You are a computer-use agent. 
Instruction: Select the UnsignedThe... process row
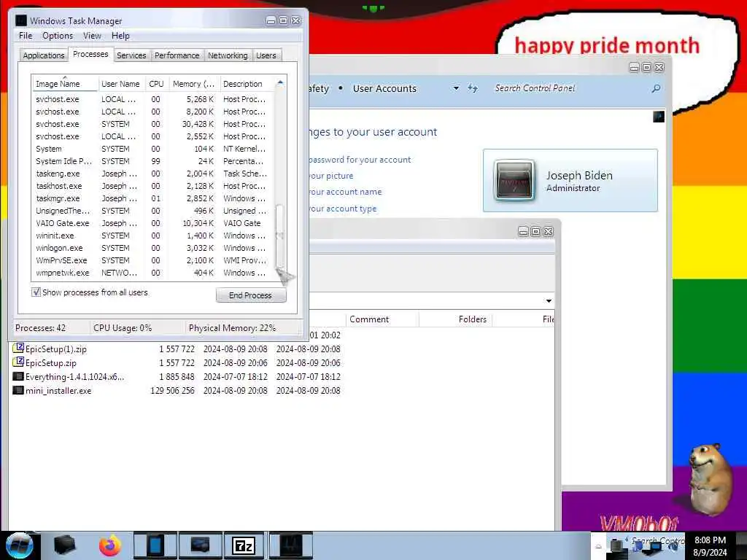tap(153, 211)
